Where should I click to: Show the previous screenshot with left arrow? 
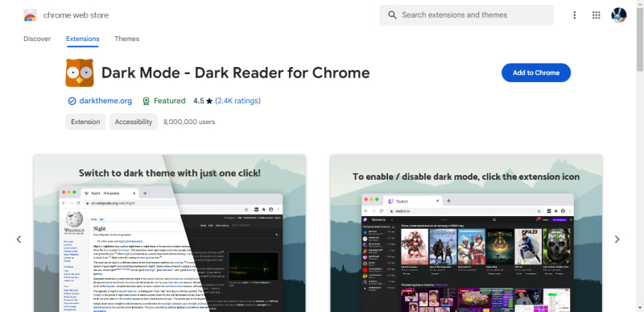(x=19, y=239)
